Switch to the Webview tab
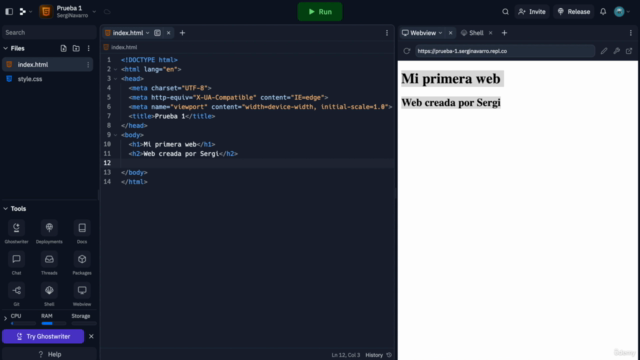Viewport: 640px width, 360px height. (x=422, y=33)
